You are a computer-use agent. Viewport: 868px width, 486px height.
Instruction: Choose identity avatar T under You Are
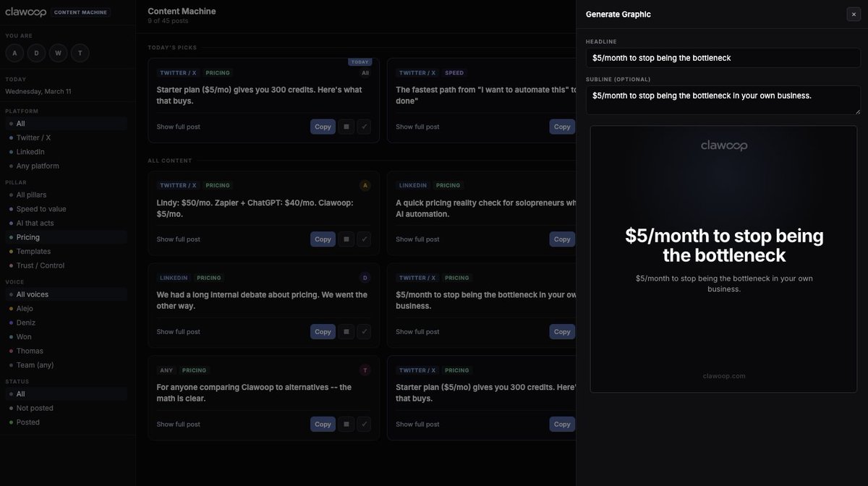coord(80,53)
